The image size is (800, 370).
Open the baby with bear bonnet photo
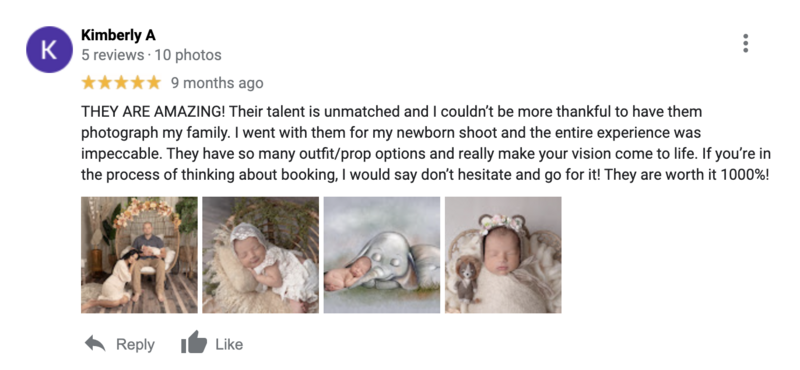click(x=503, y=255)
